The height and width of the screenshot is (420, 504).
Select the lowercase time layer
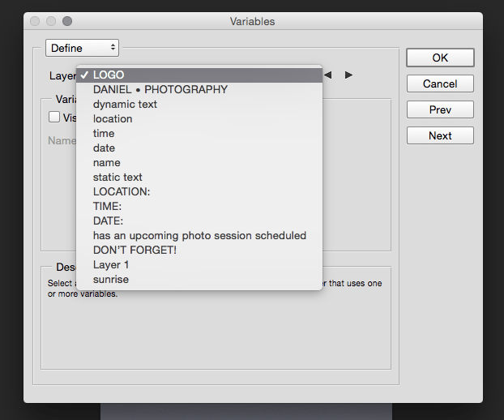pos(104,134)
